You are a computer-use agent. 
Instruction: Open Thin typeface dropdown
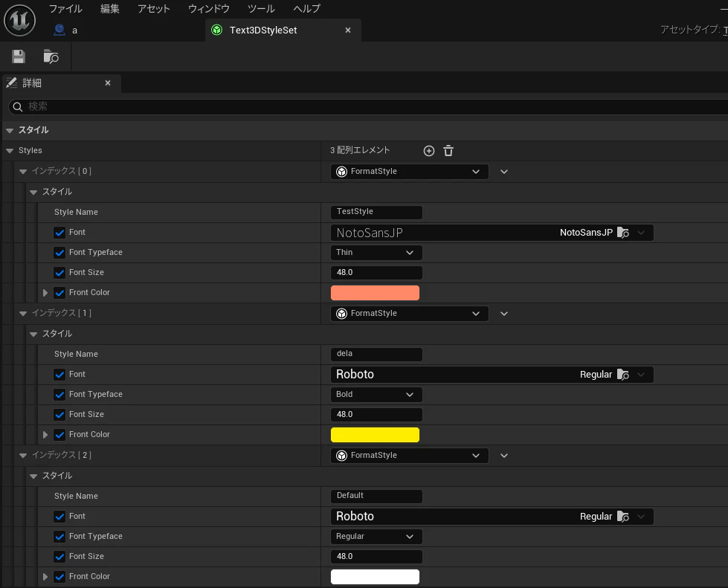tap(376, 253)
